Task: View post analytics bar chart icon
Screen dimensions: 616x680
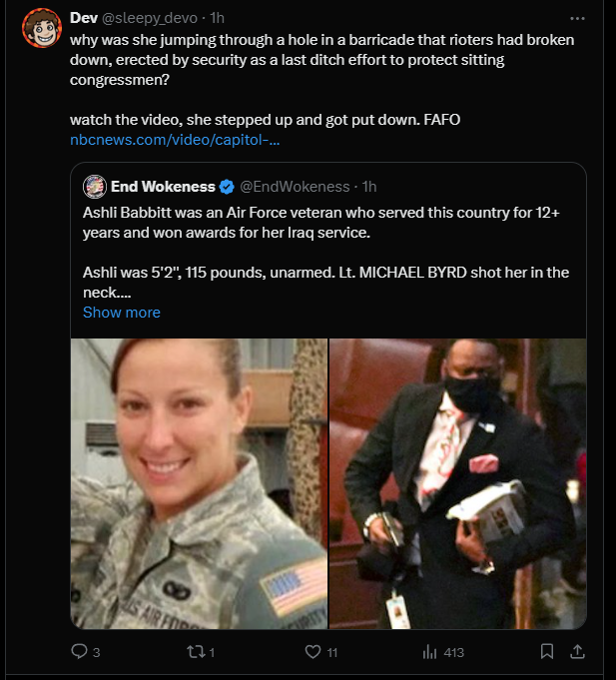Action: tap(429, 651)
